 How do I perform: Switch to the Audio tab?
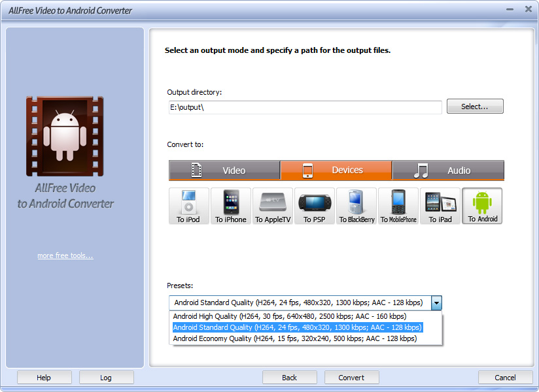448,171
